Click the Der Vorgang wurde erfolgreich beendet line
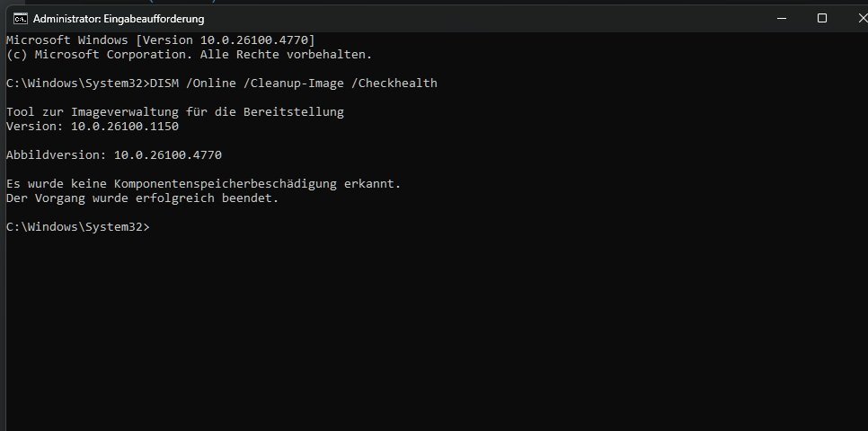Viewport: 868px width, 431px height. click(142, 198)
